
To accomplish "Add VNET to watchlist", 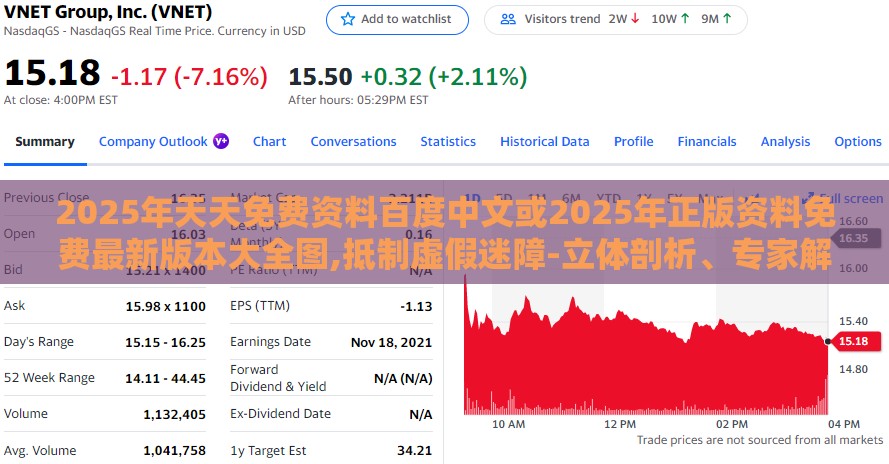I will point(397,20).
